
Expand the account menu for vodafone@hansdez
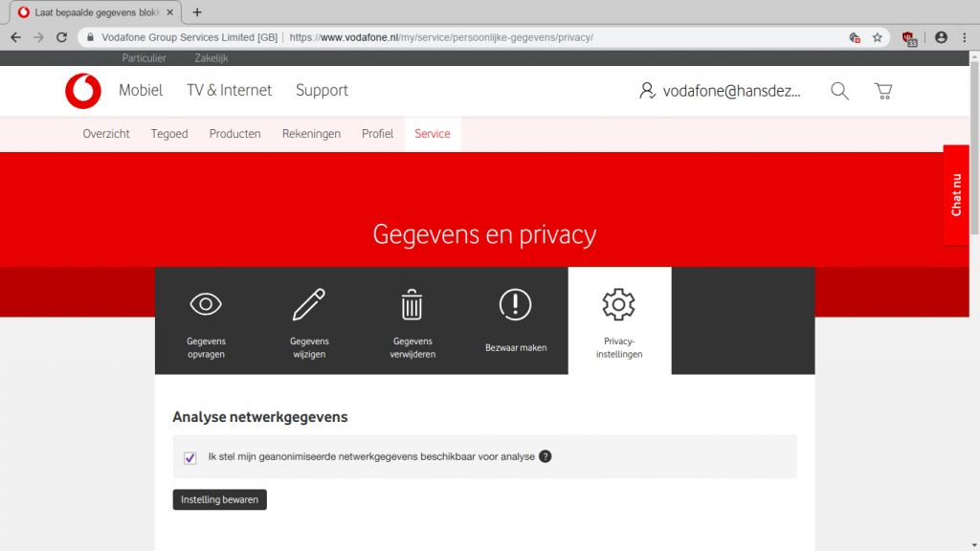point(721,91)
